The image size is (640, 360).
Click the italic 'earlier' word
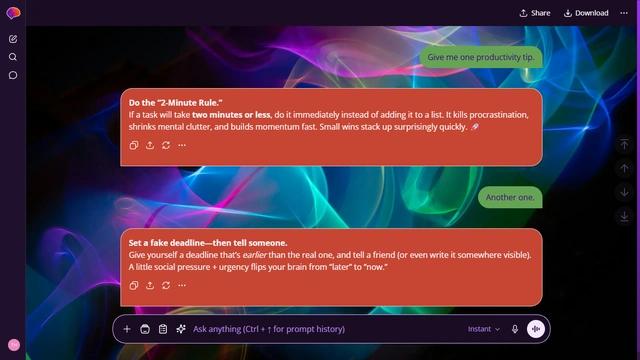[255, 255]
